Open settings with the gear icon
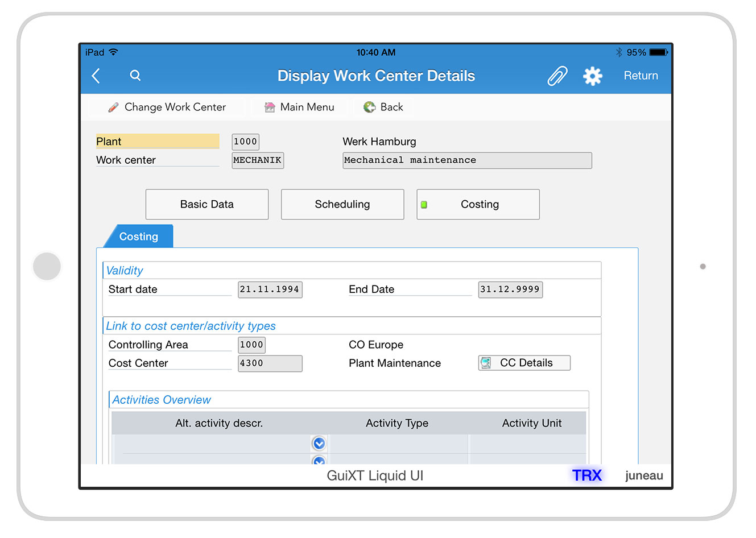This screenshot has height=538, width=756. pos(592,76)
